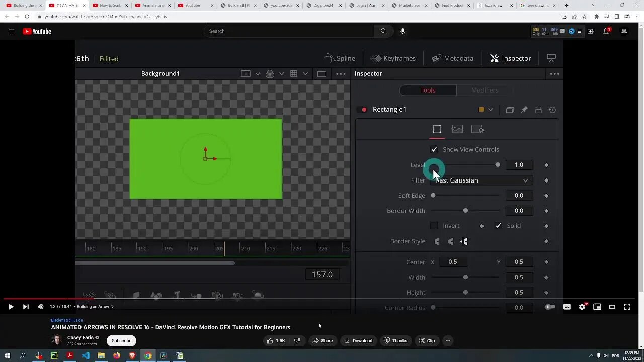Choose the first Border Style bevel icon

[437, 241]
